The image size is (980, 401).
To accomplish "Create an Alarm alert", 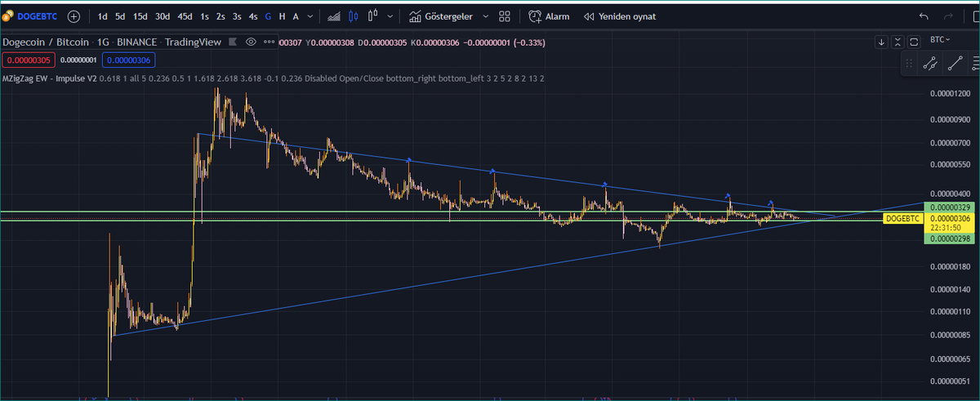I will point(549,16).
